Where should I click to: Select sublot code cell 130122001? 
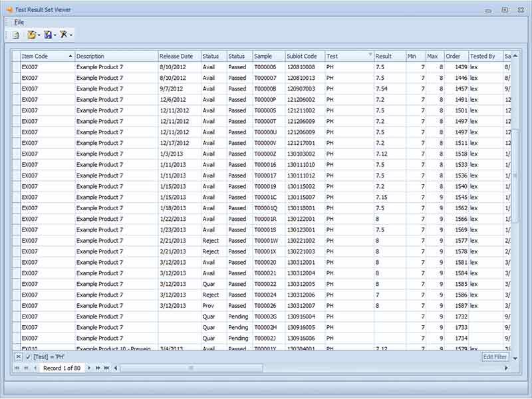(305, 219)
